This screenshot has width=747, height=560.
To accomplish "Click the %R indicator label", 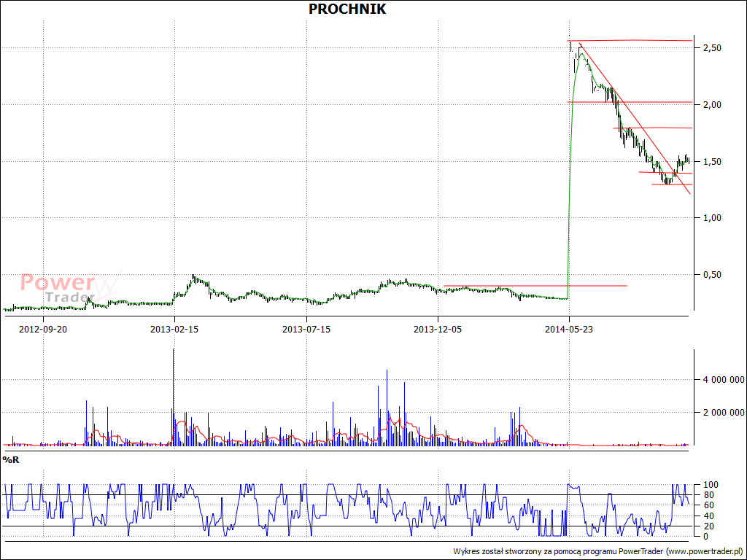I will point(11,459).
